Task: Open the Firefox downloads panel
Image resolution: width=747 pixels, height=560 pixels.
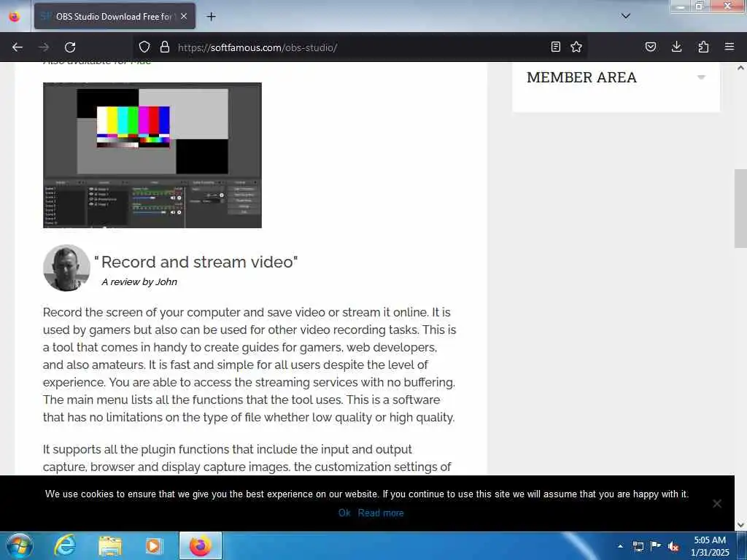Action: coord(676,47)
